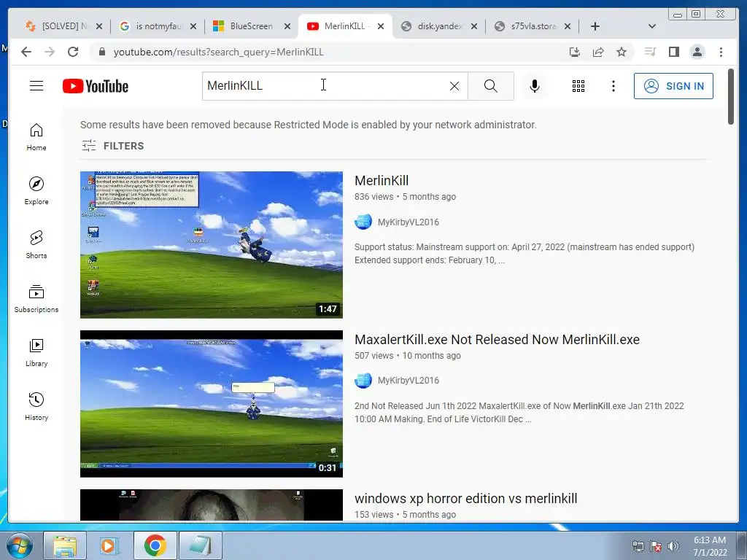Click the Action Center flag tray icon
747x560 pixels.
pos(656,546)
